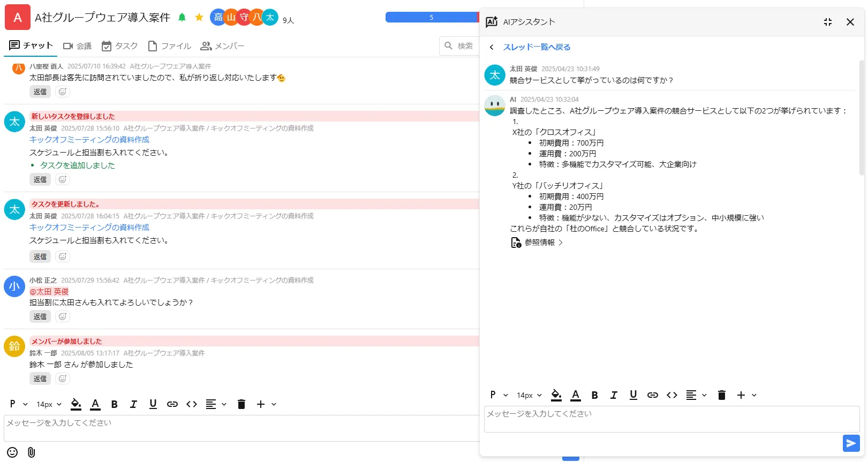This screenshot has width=868, height=462.
Task: Toggle bold in AI editor
Action: pos(594,395)
